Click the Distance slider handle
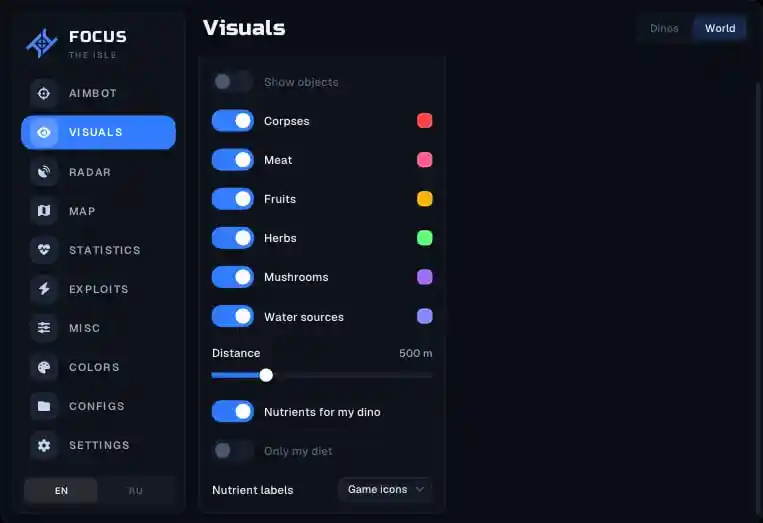The image size is (763, 523). (266, 375)
